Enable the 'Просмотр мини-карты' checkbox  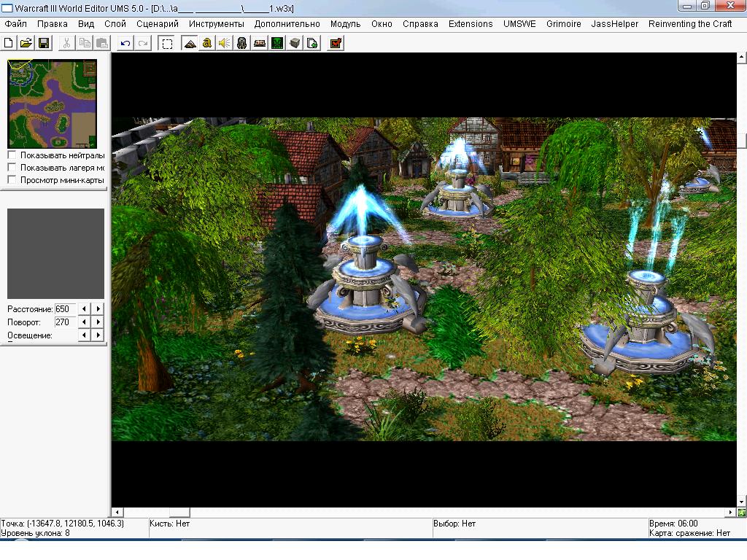click(x=12, y=179)
